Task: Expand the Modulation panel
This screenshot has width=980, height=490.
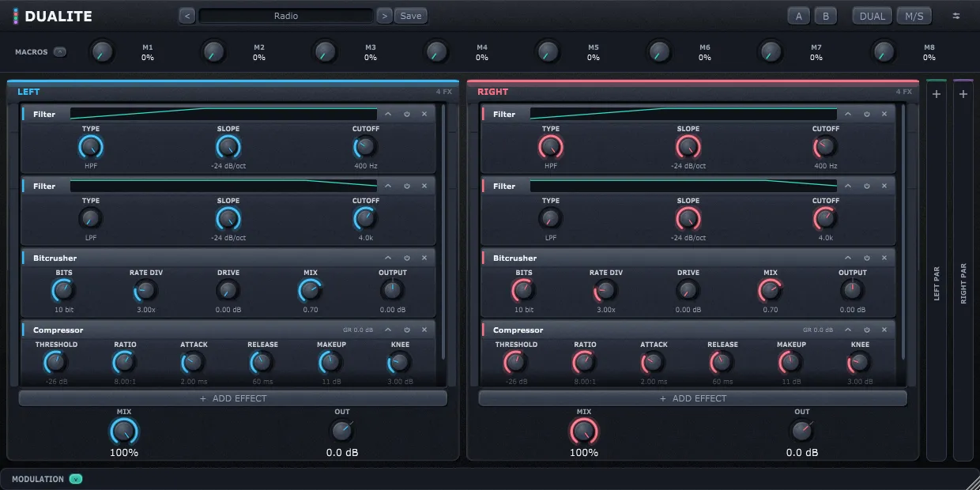Action: [x=76, y=479]
